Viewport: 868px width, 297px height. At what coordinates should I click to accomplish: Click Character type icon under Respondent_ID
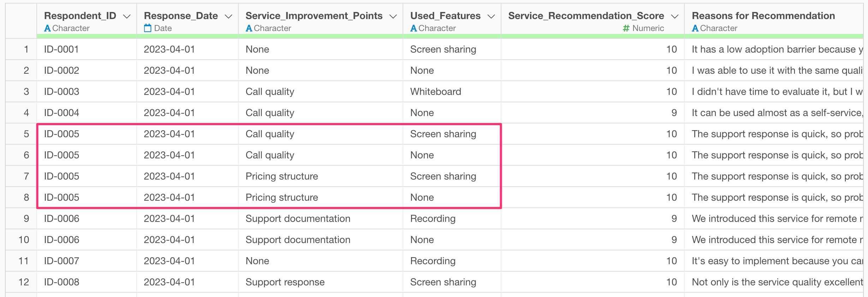47,28
